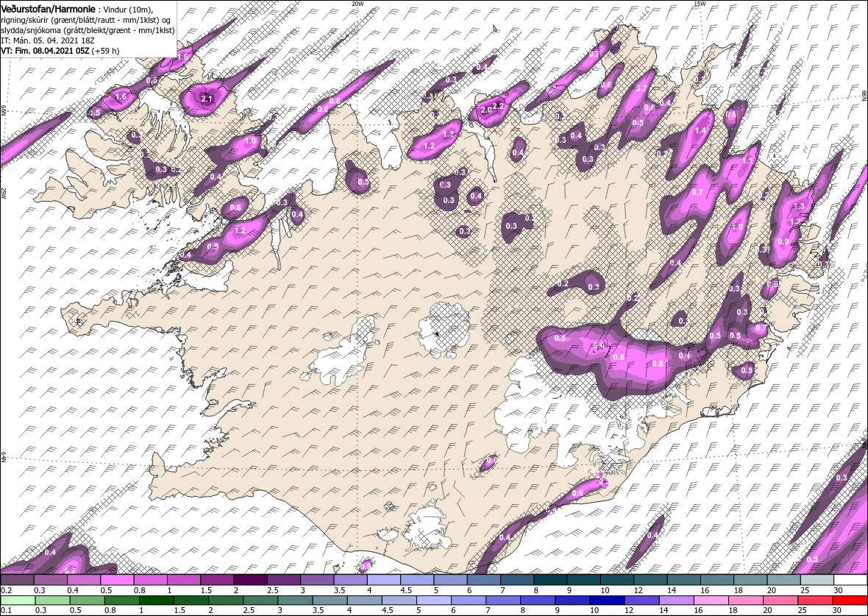868x616 pixels.
Task: Click the light pink bottom-row swatch above 16
Action: point(711,601)
